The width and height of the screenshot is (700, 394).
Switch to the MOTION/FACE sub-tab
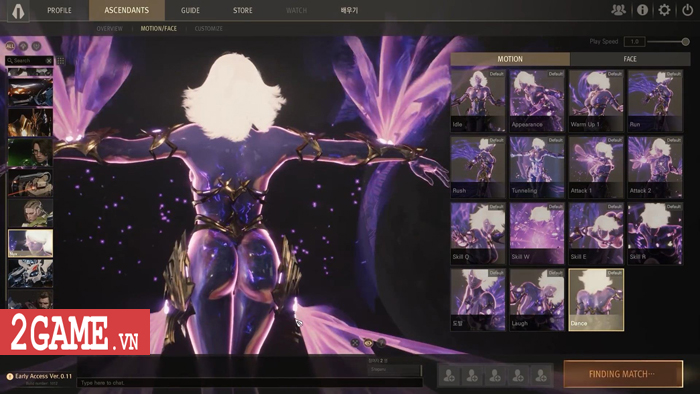[x=158, y=29]
